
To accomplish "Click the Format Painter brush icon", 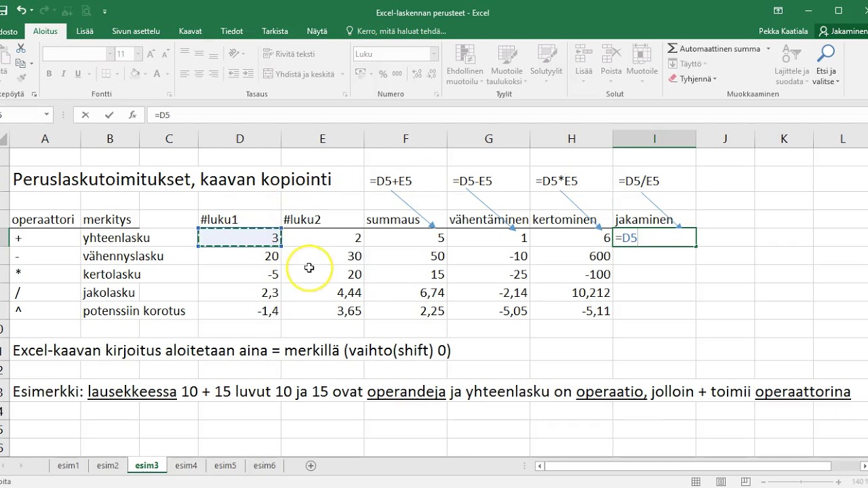I will pos(20,79).
